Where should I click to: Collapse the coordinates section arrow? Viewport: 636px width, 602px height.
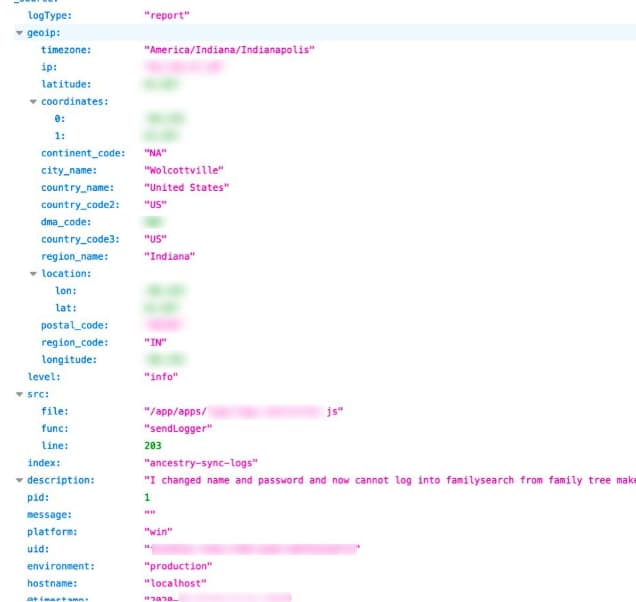point(33,101)
